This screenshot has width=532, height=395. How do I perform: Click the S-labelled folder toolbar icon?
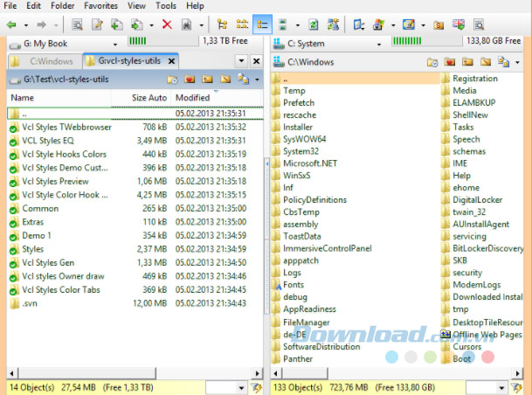point(439,24)
